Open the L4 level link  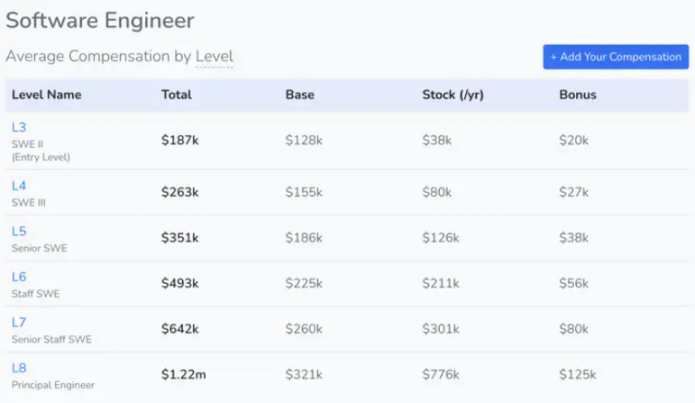point(19,186)
